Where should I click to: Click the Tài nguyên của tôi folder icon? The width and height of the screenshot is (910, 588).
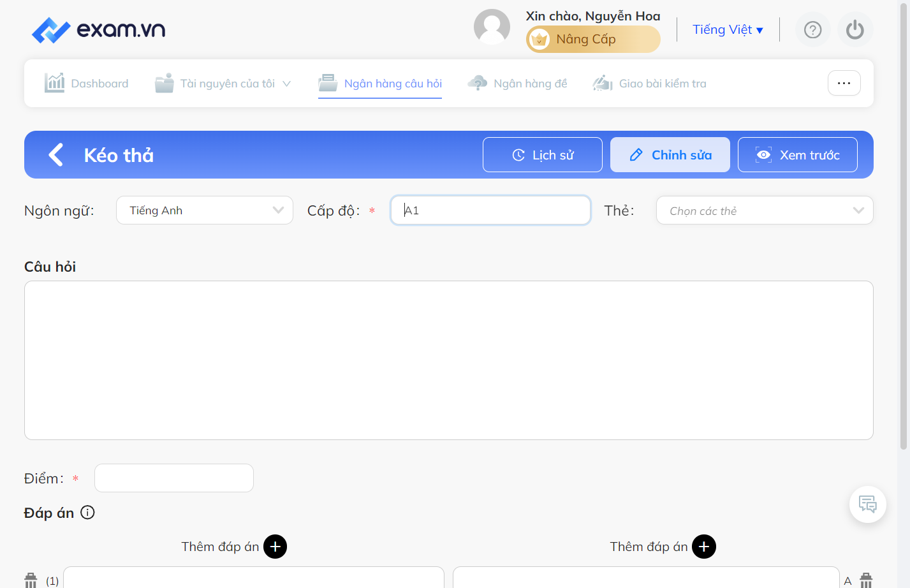[x=164, y=82]
